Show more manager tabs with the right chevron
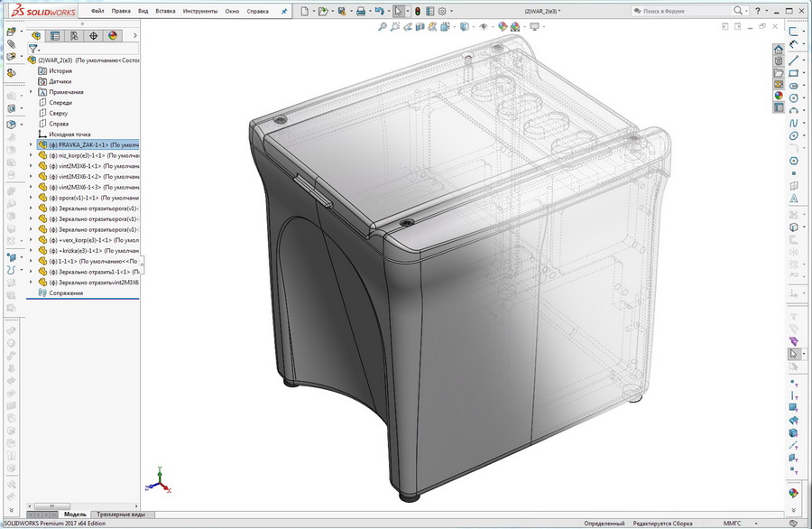Image resolution: width=812 pixels, height=529 pixels. pos(135,35)
